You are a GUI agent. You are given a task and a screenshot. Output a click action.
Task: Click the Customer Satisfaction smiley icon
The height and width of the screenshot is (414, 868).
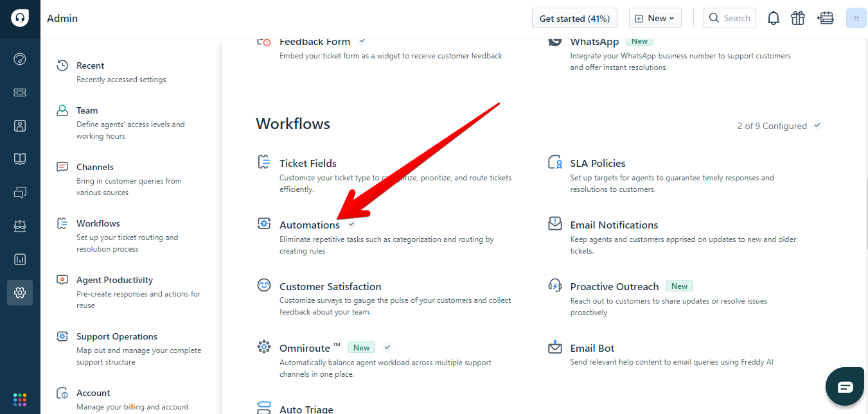tap(263, 286)
